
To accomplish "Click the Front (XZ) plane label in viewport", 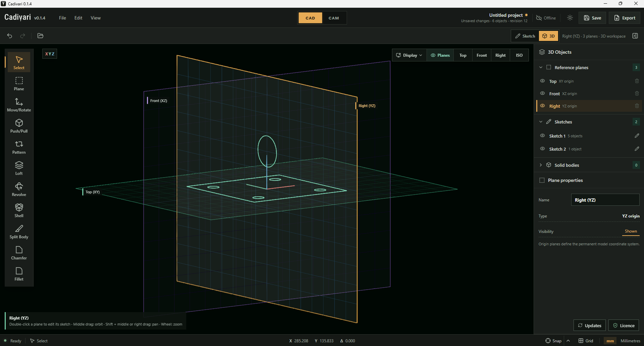I will tap(158, 101).
